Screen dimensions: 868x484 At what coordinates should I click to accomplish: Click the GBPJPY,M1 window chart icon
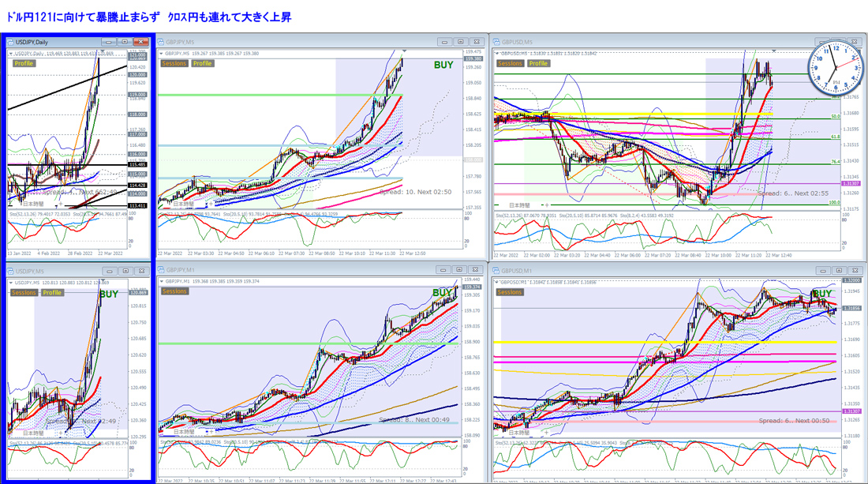pos(161,270)
